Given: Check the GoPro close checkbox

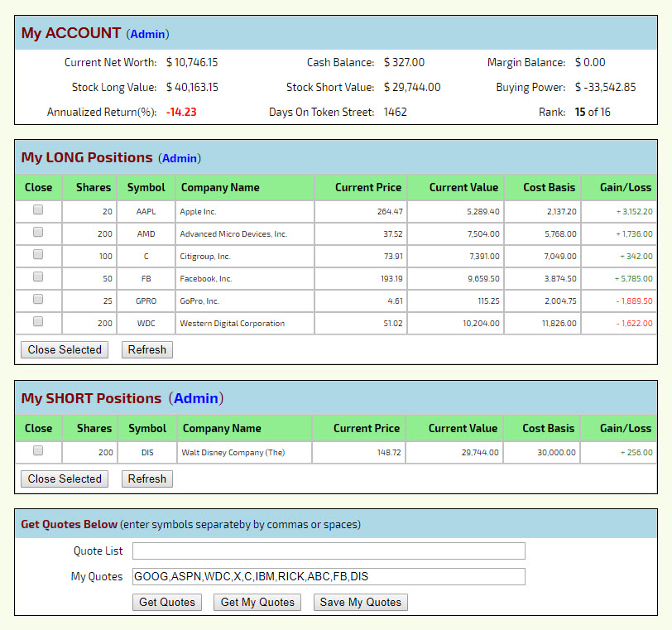Looking at the screenshot, I should (x=38, y=299).
